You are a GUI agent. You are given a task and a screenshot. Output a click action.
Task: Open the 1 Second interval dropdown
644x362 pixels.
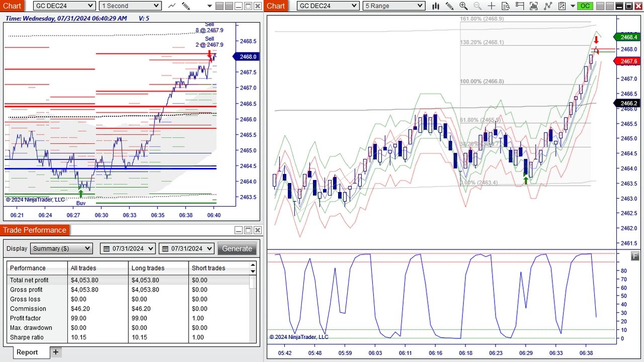130,6
